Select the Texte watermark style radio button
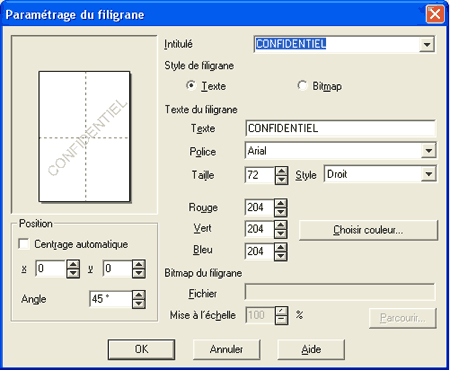Screen dimensions: 450x370 pos(191,85)
